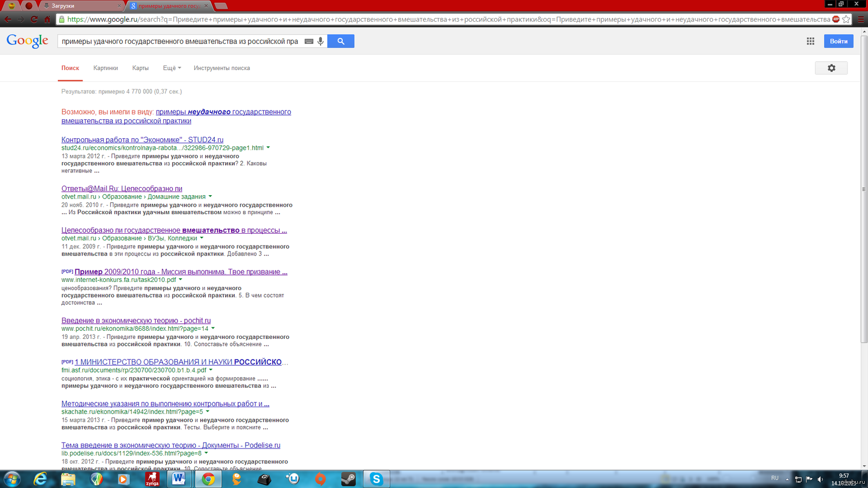Switch to Skype on the taskbar

tap(376, 479)
